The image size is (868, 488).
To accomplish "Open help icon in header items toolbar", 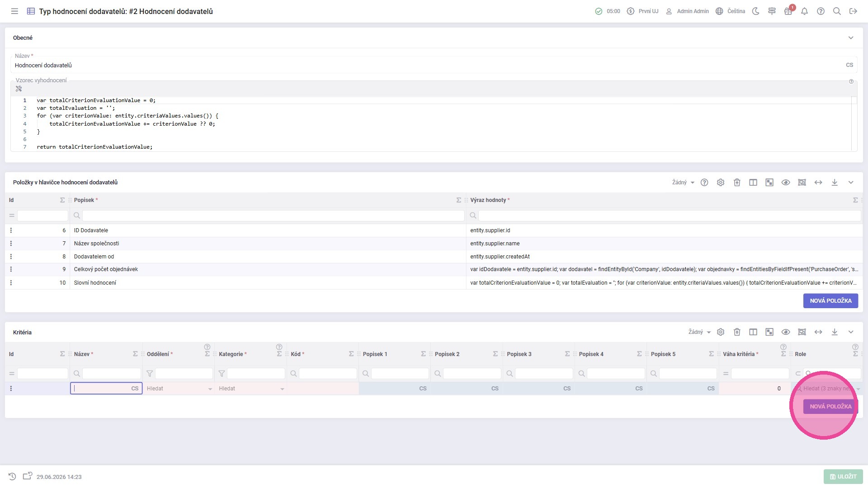I will click(704, 183).
